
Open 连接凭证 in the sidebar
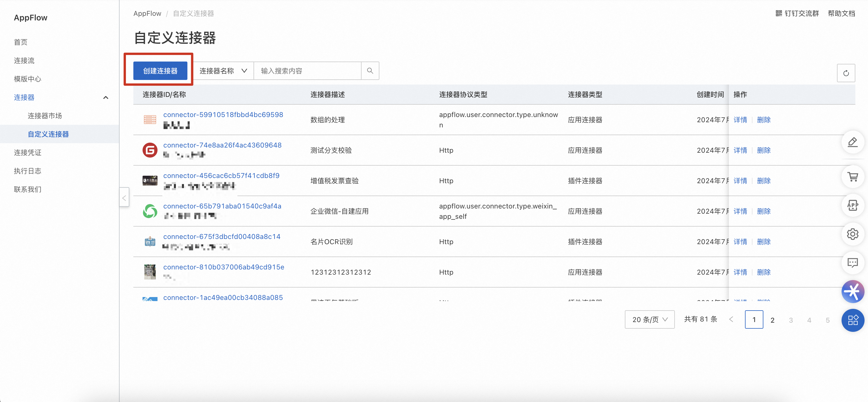pos(27,152)
